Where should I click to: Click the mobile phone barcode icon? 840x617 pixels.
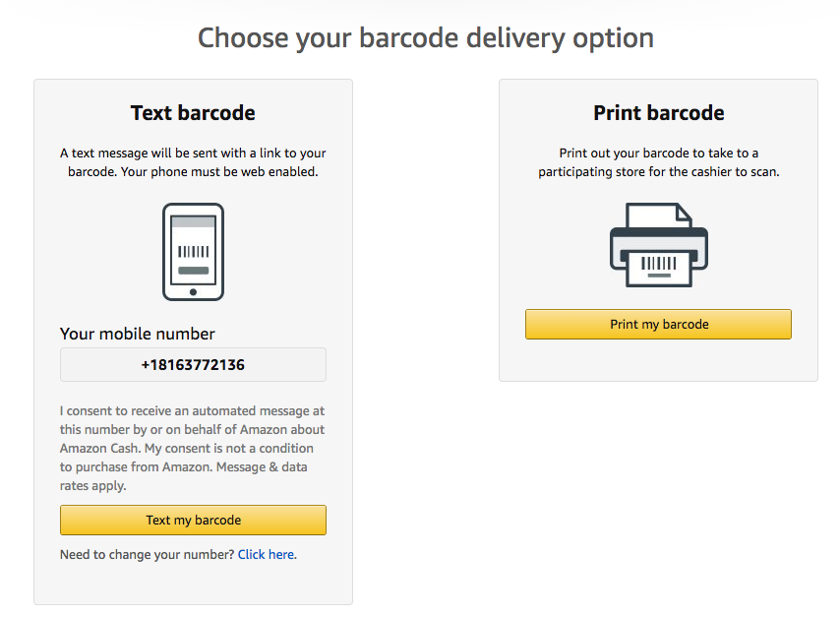click(x=193, y=251)
